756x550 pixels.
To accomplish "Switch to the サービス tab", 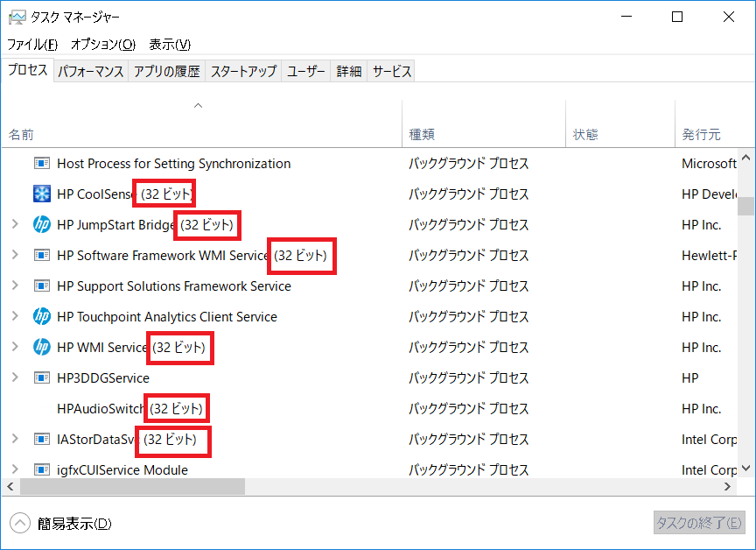I will [x=391, y=72].
